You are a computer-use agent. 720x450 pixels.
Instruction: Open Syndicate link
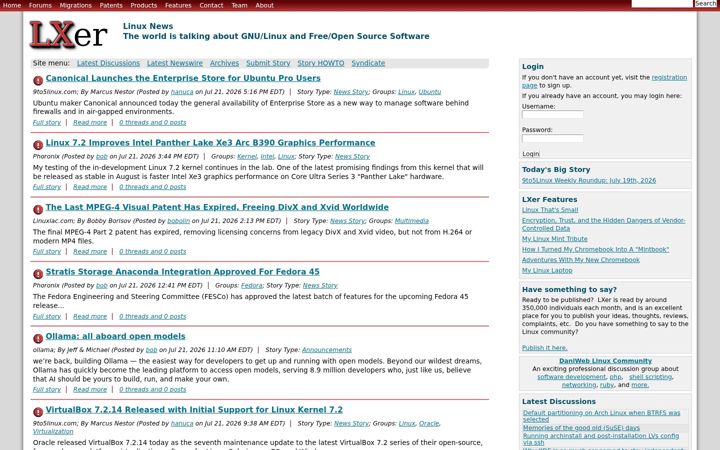368,63
